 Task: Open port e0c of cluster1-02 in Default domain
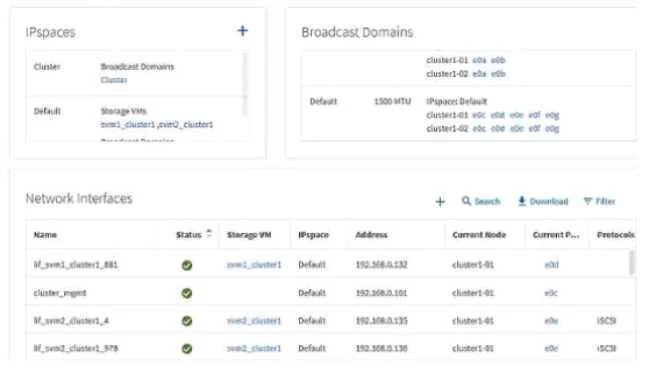[x=479, y=129]
